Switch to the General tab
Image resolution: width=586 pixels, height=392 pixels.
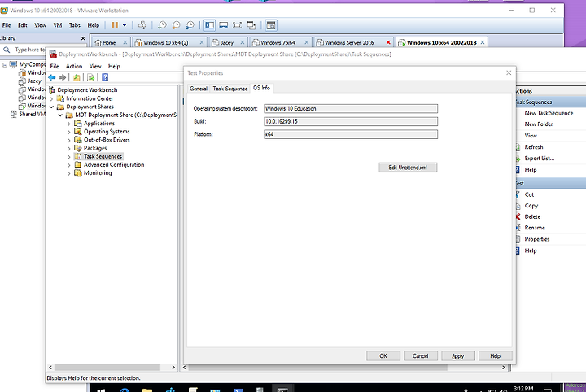click(x=199, y=89)
